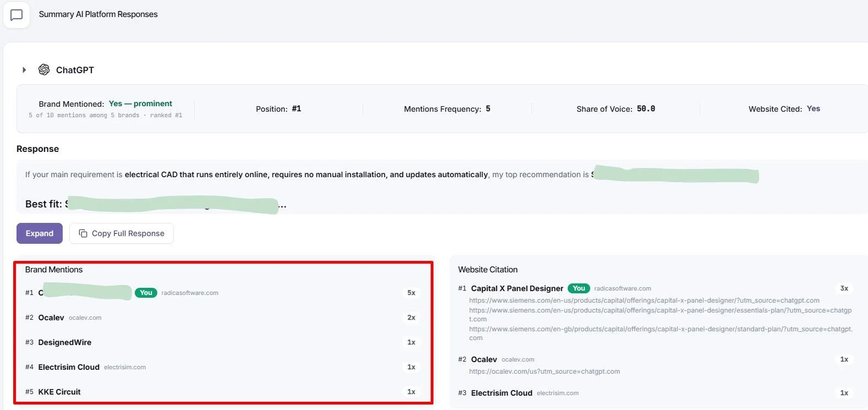Click ocalev.com domain in Website Citation
Screen dimensions: 868x410
(x=518, y=359)
